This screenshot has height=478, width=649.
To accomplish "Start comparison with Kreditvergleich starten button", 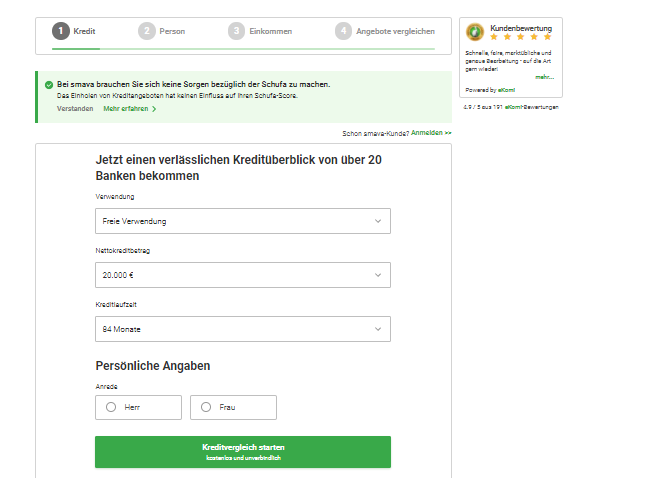I will point(243,452).
